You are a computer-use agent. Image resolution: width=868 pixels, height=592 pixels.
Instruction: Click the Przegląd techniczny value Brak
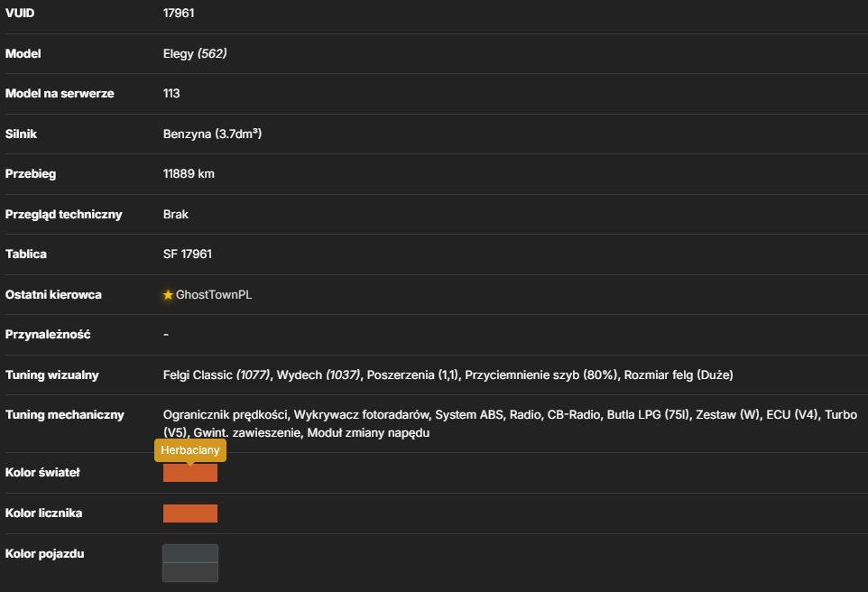pyautogui.click(x=175, y=214)
